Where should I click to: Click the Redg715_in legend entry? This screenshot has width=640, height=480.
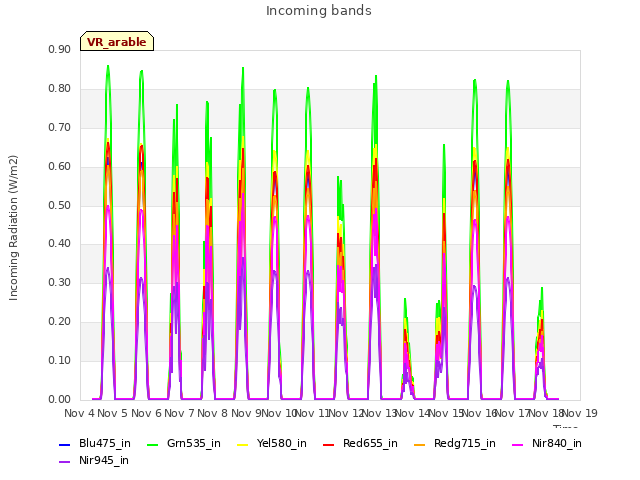click(455, 443)
